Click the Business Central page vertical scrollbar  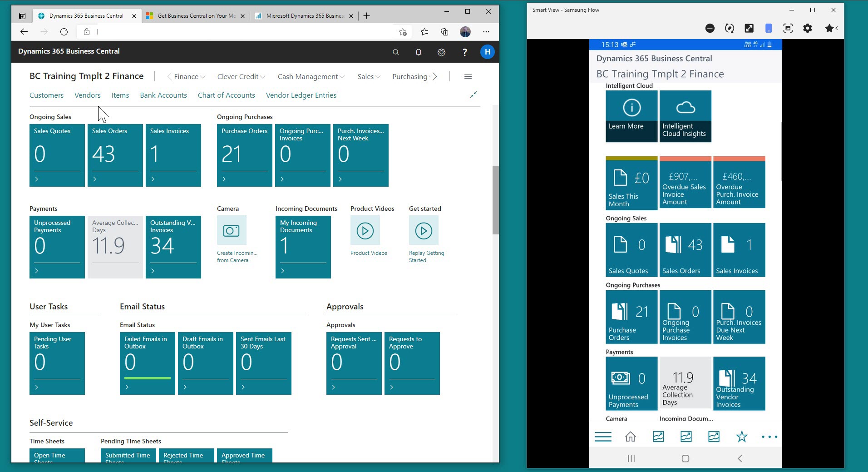click(x=496, y=200)
